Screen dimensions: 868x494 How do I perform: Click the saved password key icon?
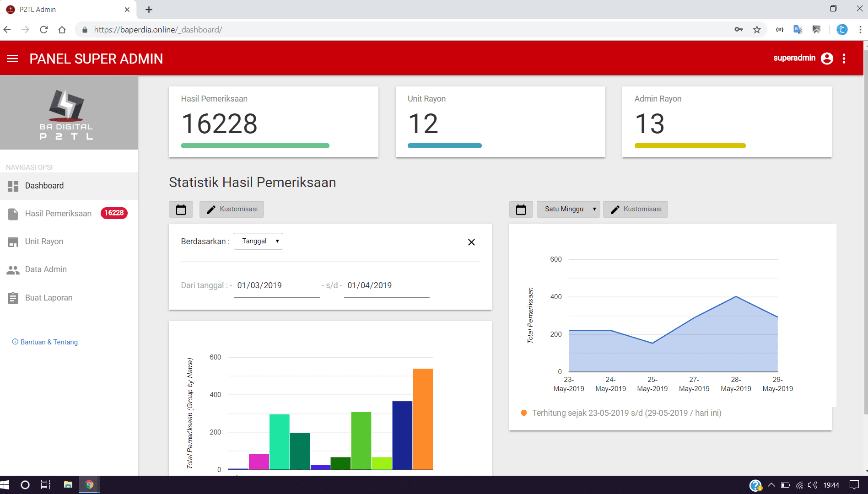(739, 30)
